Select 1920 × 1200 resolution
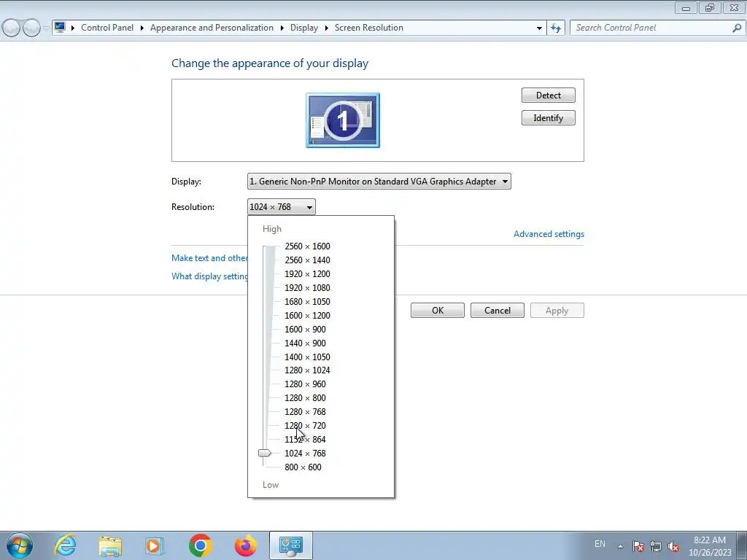Image resolution: width=747 pixels, height=560 pixels. pos(307,274)
